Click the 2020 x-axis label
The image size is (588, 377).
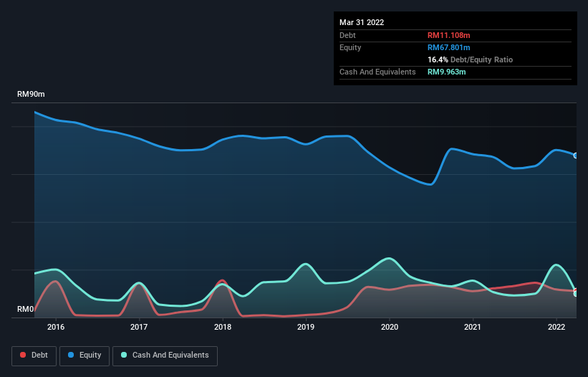[x=389, y=327]
